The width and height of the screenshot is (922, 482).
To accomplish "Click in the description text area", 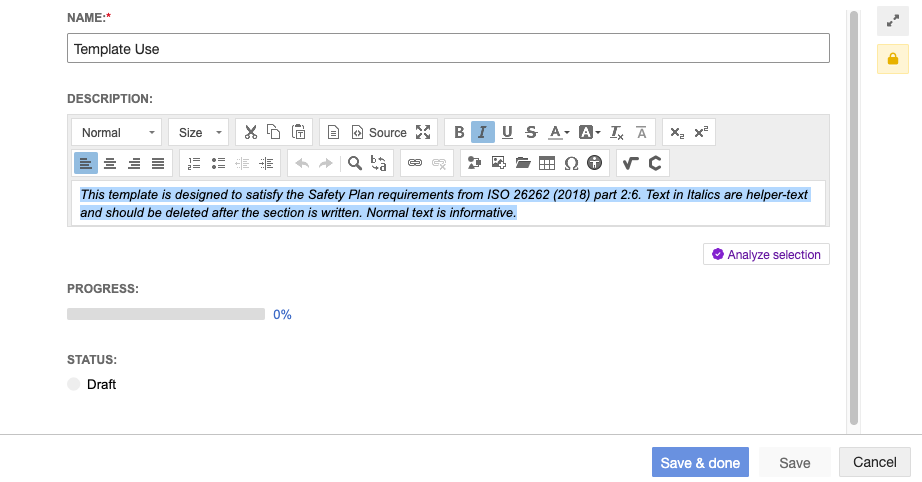I will 448,203.
